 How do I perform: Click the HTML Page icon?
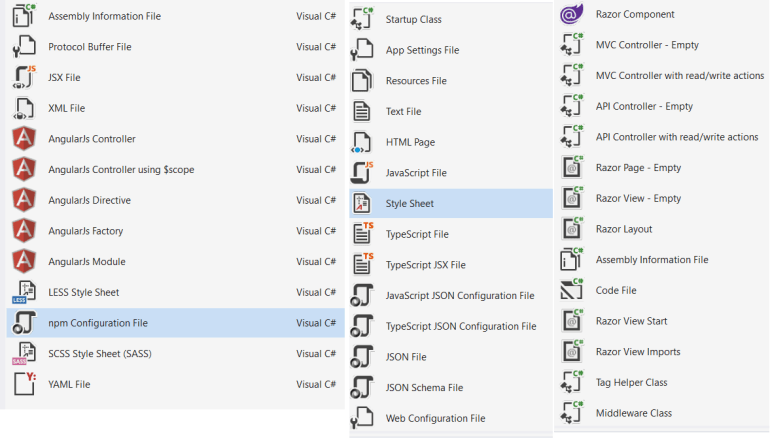[362, 142]
